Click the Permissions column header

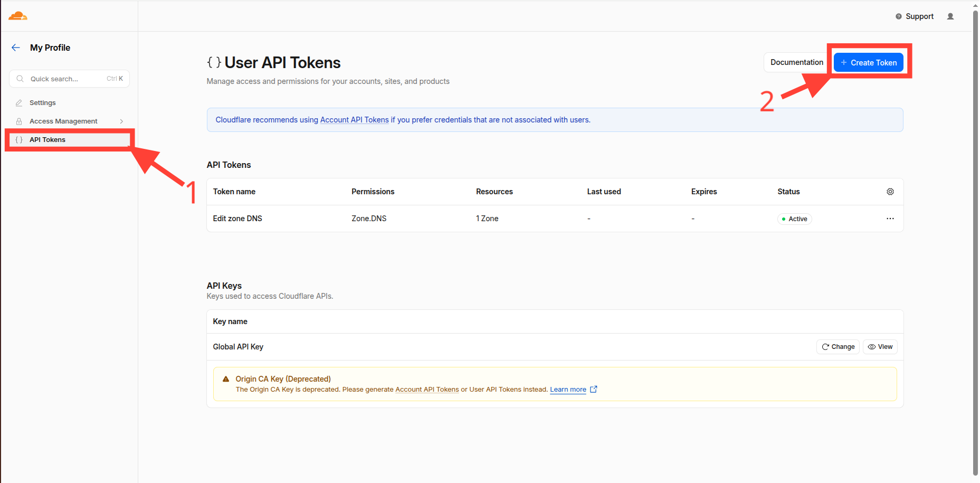tap(373, 192)
